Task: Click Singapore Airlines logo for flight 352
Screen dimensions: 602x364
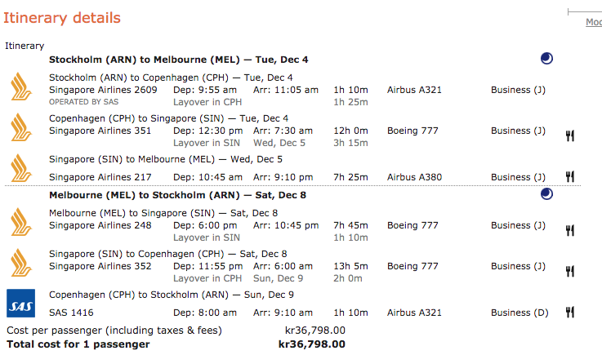Action: click(x=20, y=262)
